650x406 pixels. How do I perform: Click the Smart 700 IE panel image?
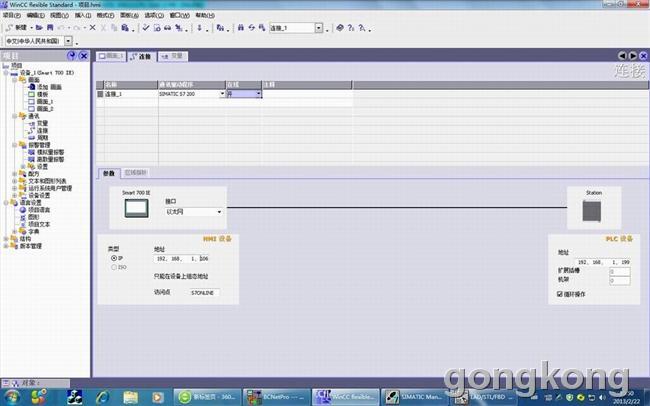136,208
